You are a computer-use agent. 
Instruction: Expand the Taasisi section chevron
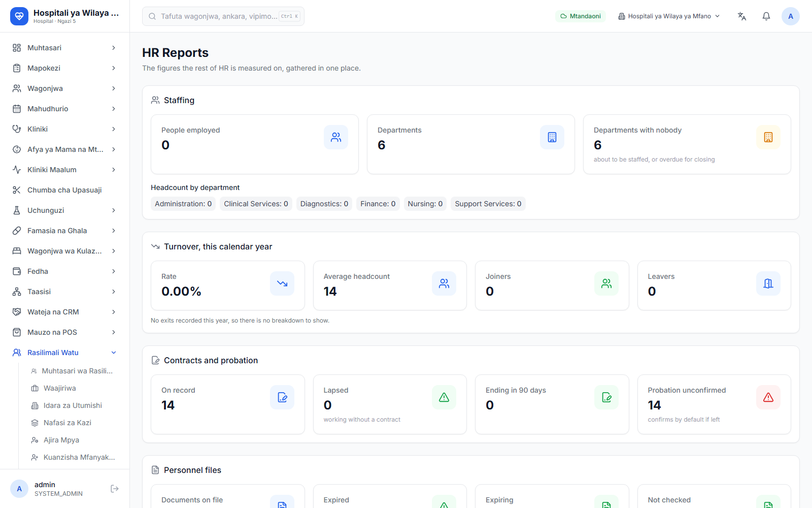114,292
